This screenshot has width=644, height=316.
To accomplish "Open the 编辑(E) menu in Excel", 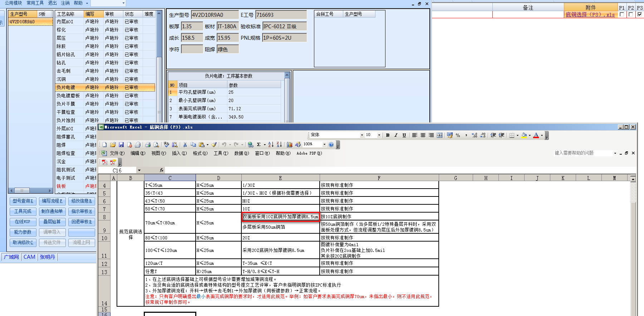I will click(x=138, y=153).
